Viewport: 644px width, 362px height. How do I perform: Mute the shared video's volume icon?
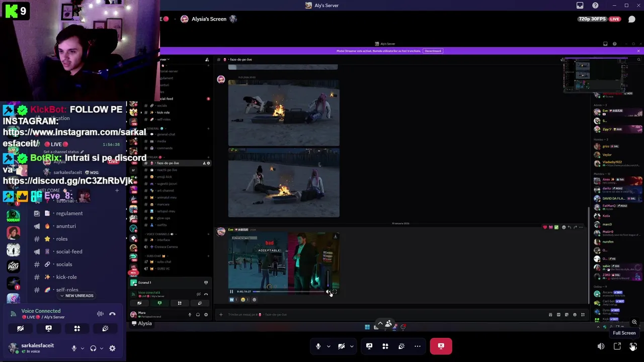coord(328,292)
